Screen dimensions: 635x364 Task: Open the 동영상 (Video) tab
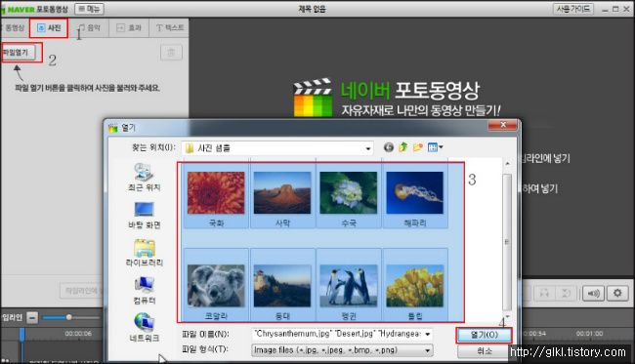click(x=14, y=28)
